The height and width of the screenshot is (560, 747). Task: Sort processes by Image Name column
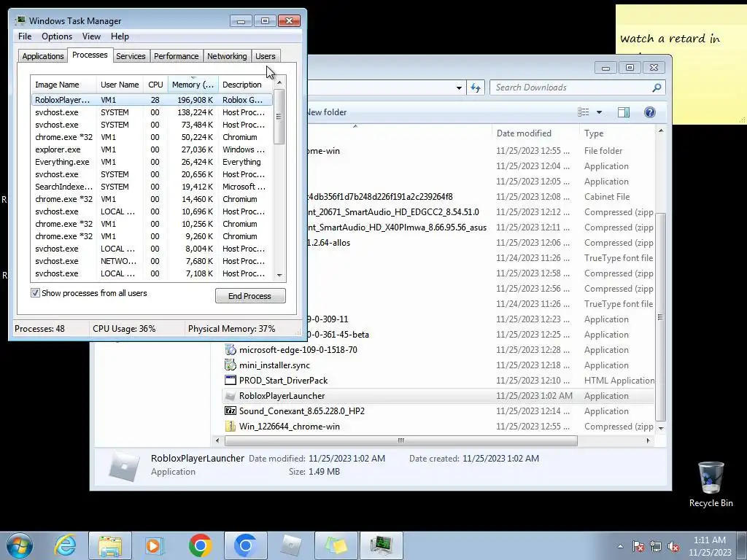63,85
